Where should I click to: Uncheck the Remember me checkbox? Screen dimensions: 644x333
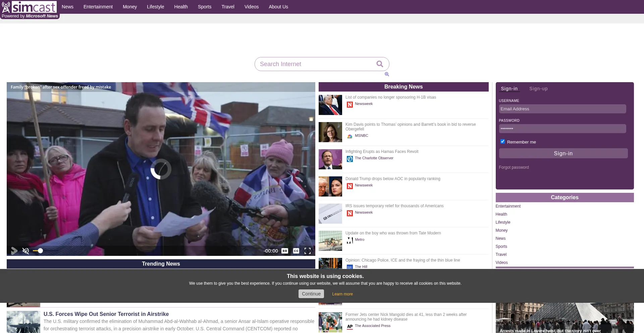[502, 142]
